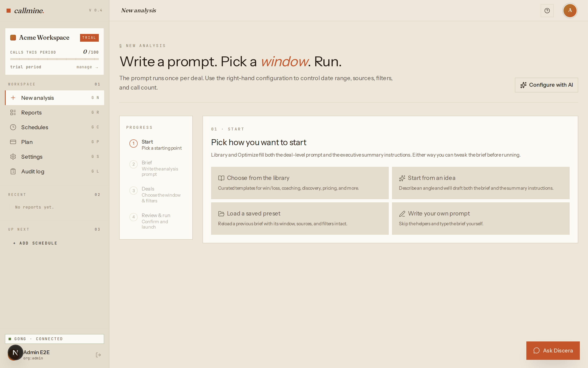The image size is (588, 368).
Task: Click the book icon for library option
Action: coord(221,178)
